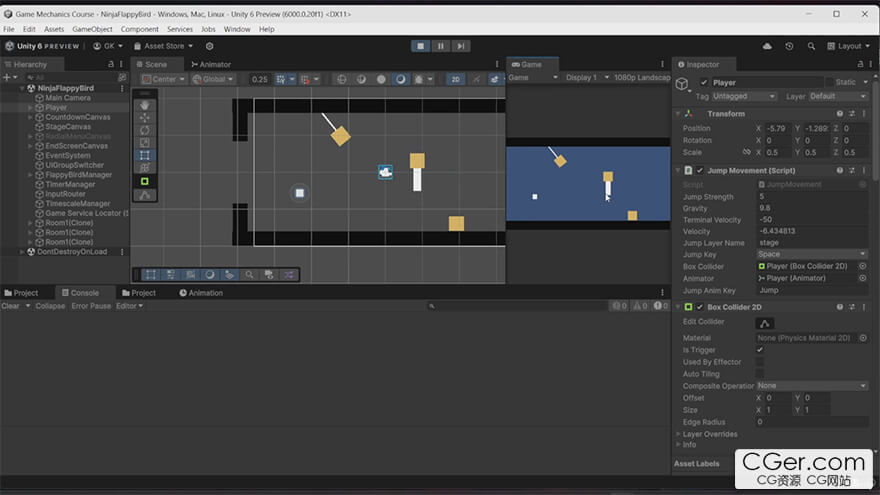Open Transform component presets icon

click(x=852, y=113)
